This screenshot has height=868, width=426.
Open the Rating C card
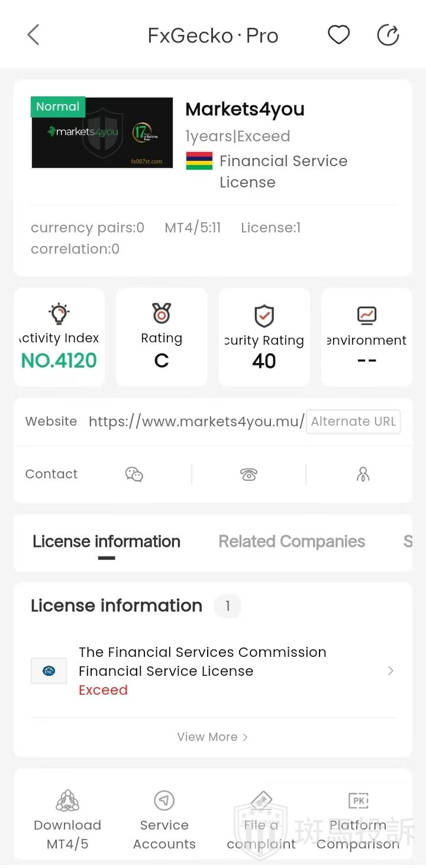162,337
